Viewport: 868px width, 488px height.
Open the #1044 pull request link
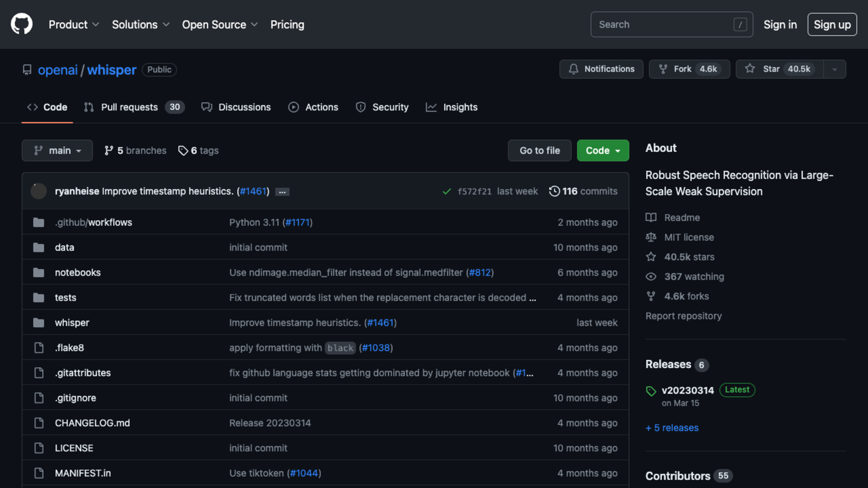point(304,473)
